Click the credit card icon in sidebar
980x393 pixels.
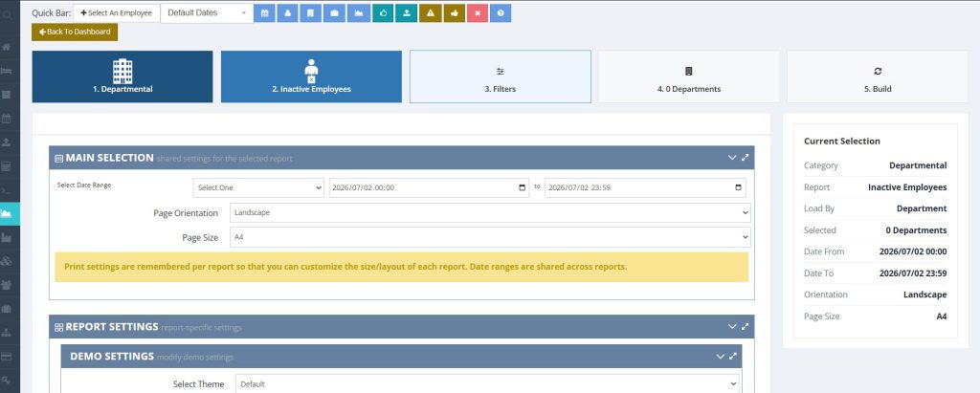(7, 356)
